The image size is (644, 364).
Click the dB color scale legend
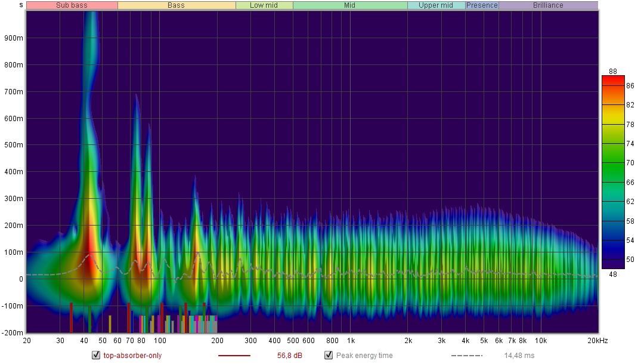pyautogui.click(x=613, y=172)
